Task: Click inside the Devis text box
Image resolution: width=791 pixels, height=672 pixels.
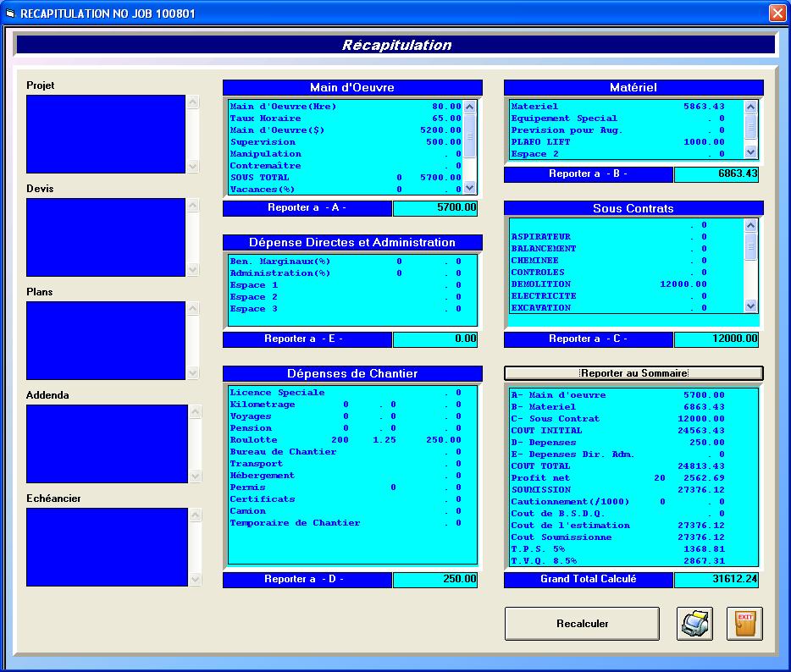Action: (x=106, y=237)
